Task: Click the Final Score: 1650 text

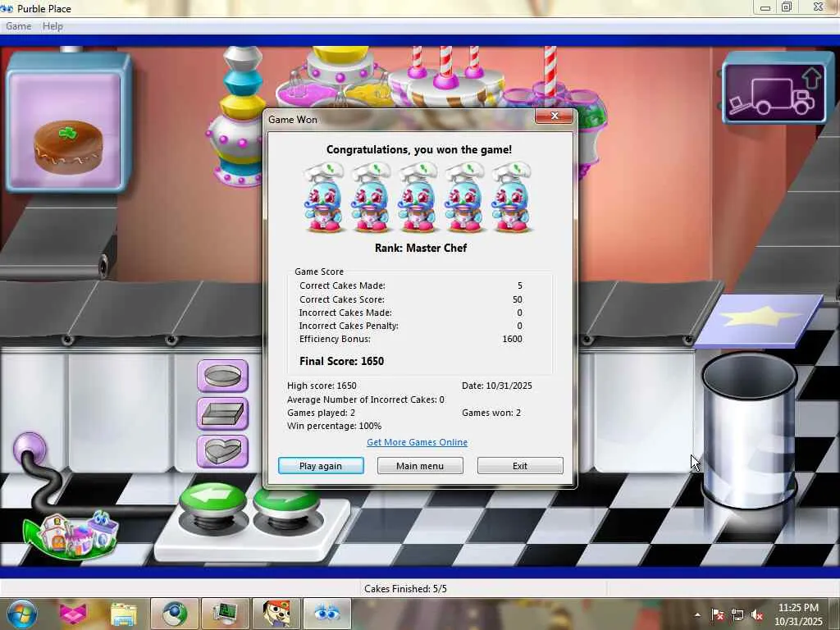Action: coord(341,361)
